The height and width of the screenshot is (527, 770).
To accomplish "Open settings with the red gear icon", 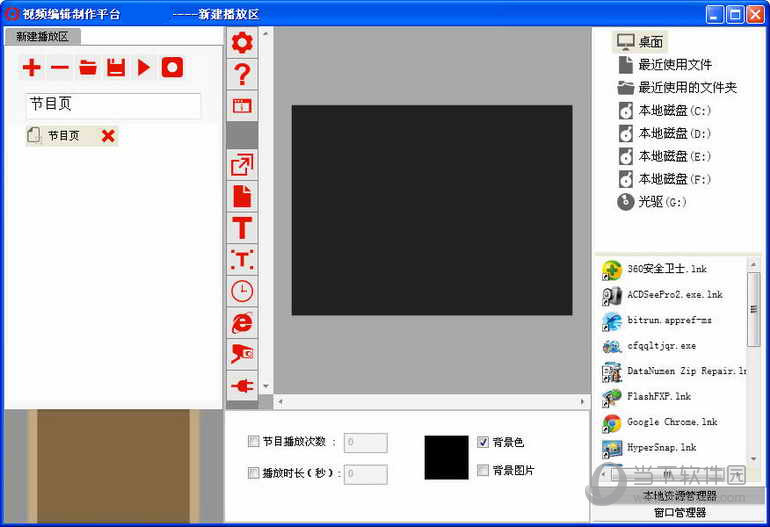I will pos(242,43).
